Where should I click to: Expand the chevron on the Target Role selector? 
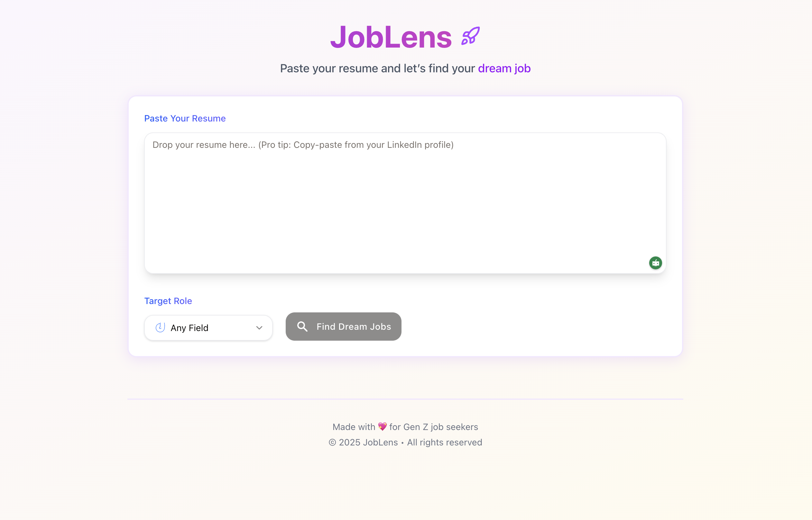259,327
